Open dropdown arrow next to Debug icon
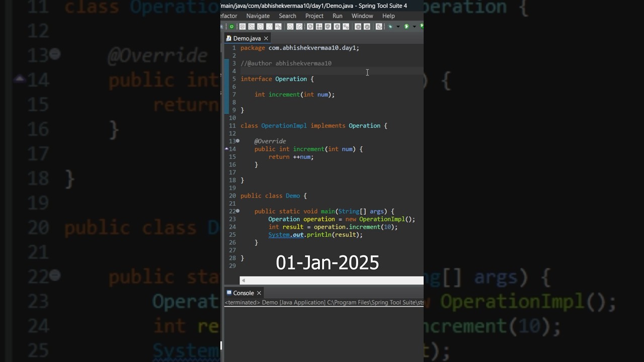 click(398, 27)
